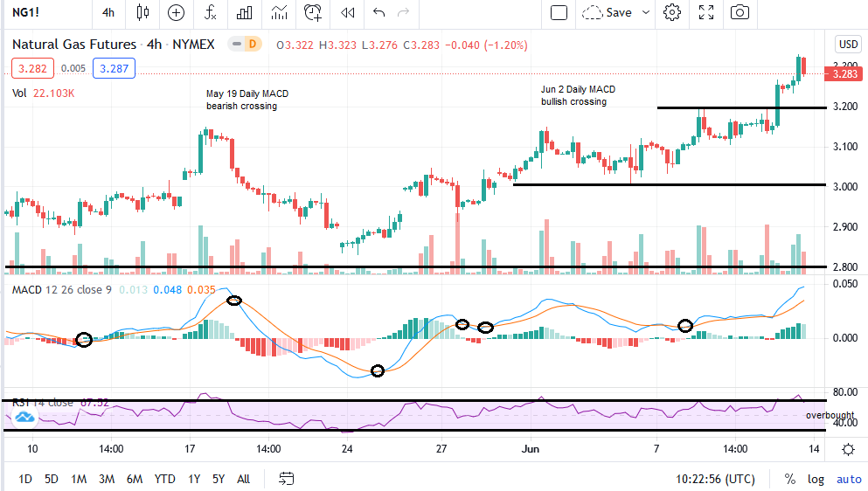Click the Jun 2 Daily MACD annotation
This screenshot has width=868, height=491.
pyautogui.click(x=578, y=95)
